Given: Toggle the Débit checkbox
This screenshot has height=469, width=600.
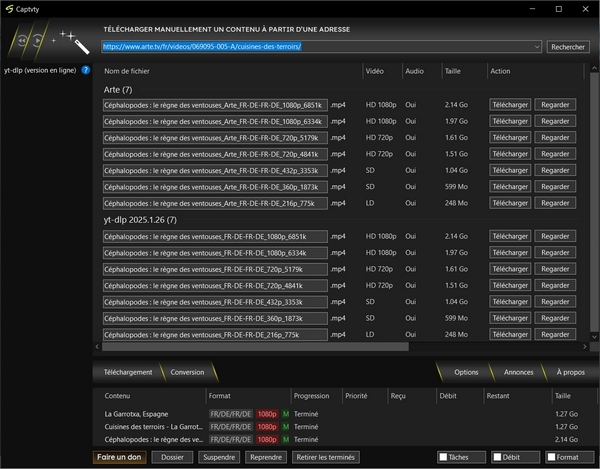Looking at the screenshot, I should pos(498,457).
